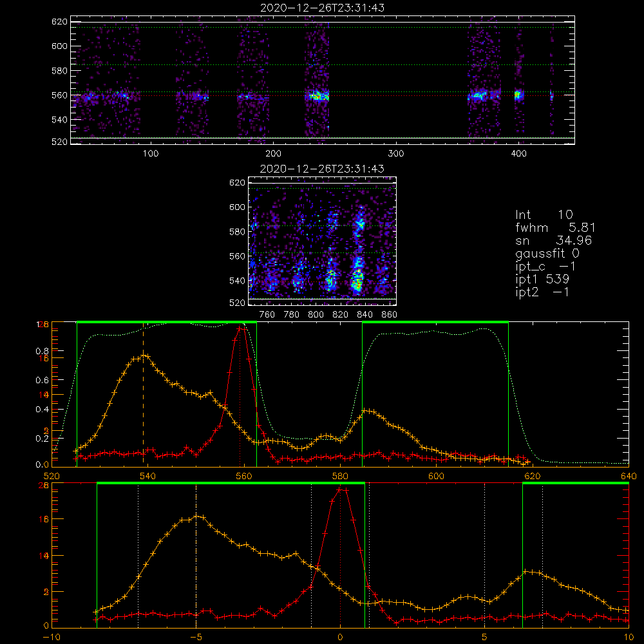
Task: Click the 'ipt1 539' readout
Action: [542, 279]
